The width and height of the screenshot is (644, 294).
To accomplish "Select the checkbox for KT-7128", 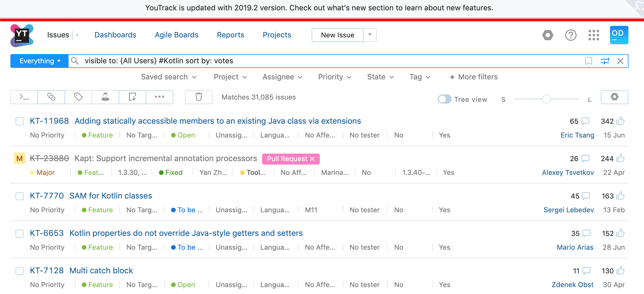I will [20, 271].
